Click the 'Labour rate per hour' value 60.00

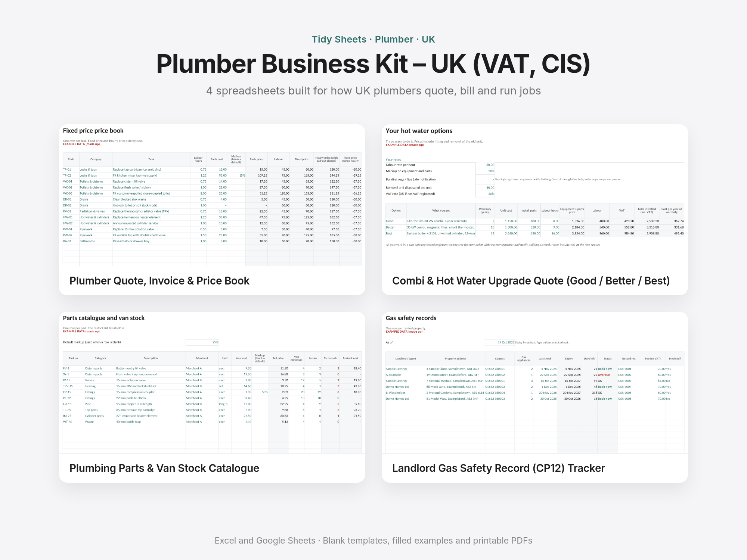click(x=485, y=165)
